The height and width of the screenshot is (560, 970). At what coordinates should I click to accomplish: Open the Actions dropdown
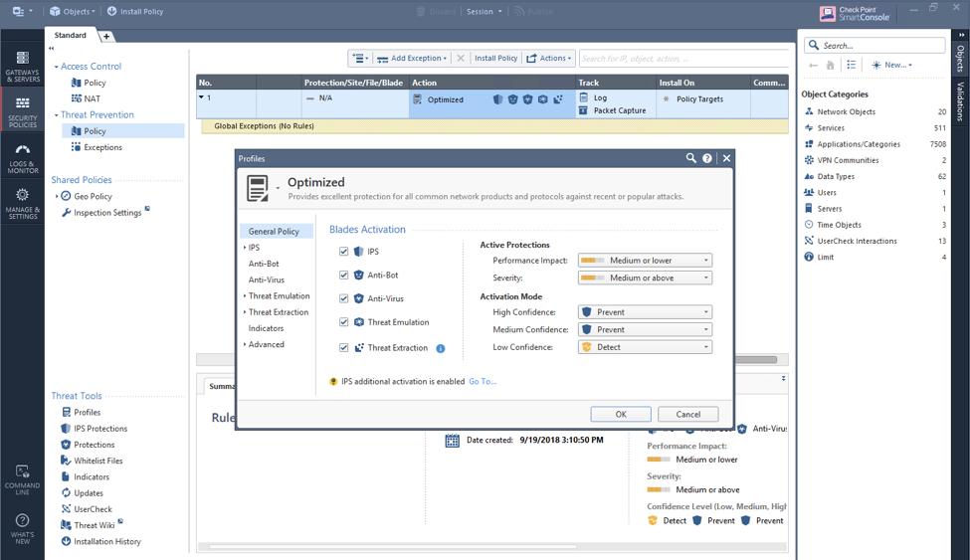point(549,58)
